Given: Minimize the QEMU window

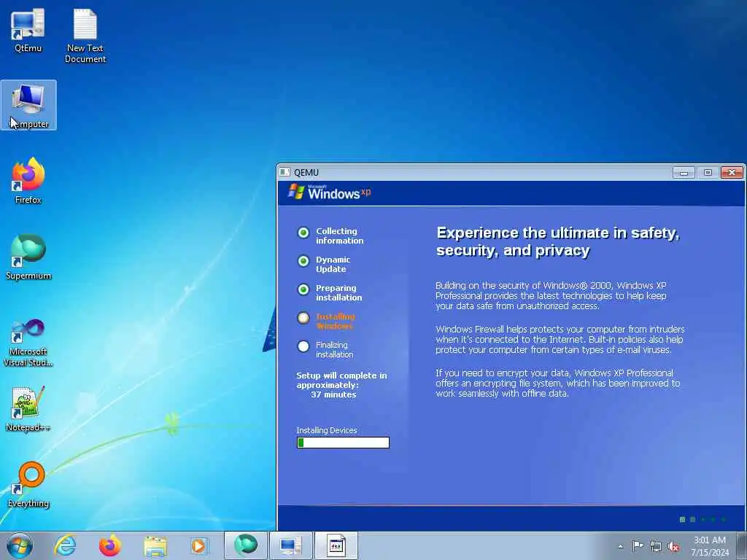Looking at the screenshot, I should tap(684, 172).
